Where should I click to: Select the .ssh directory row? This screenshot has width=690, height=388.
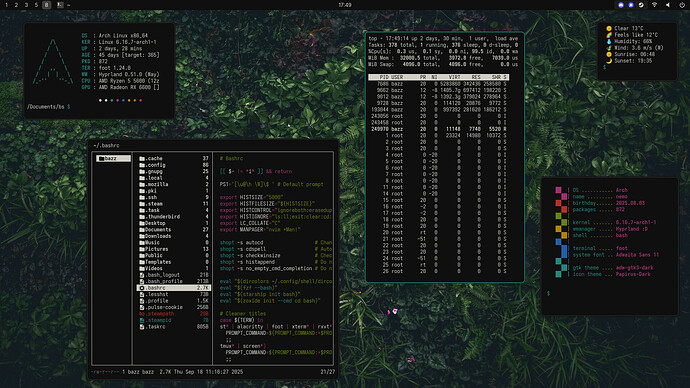coord(174,197)
